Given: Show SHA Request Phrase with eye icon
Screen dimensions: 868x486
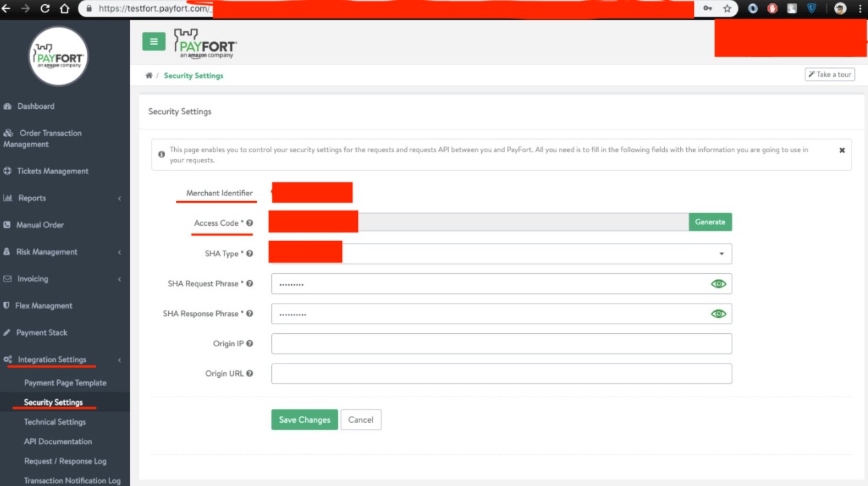Looking at the screenshot, I should point(719,284).
